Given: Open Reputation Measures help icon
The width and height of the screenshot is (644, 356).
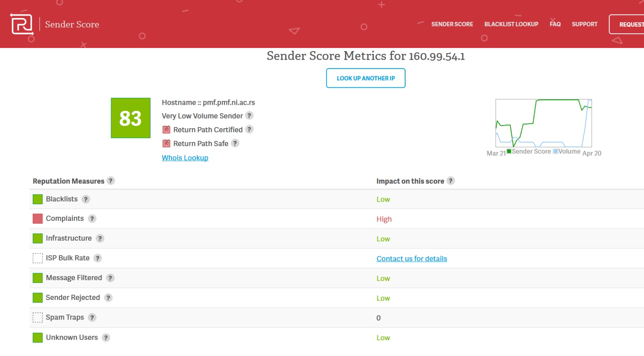Looking at the screenshot, I should [111, 181].
